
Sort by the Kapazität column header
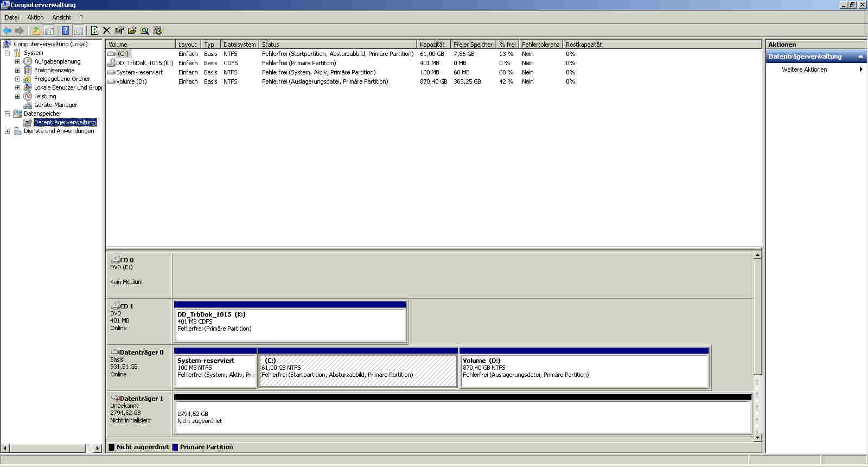(433, 45)
